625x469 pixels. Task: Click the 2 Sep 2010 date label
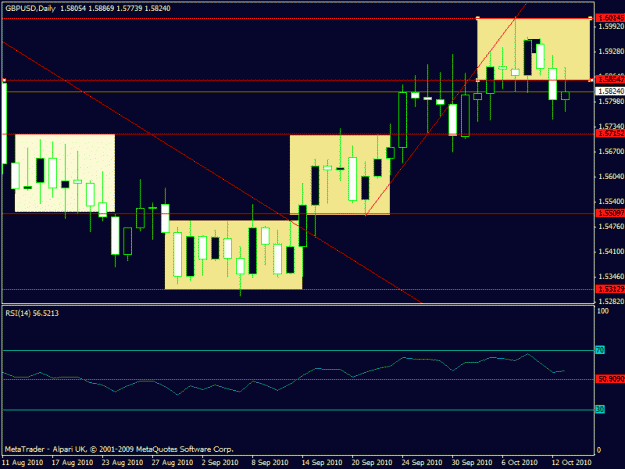[220, 463]
